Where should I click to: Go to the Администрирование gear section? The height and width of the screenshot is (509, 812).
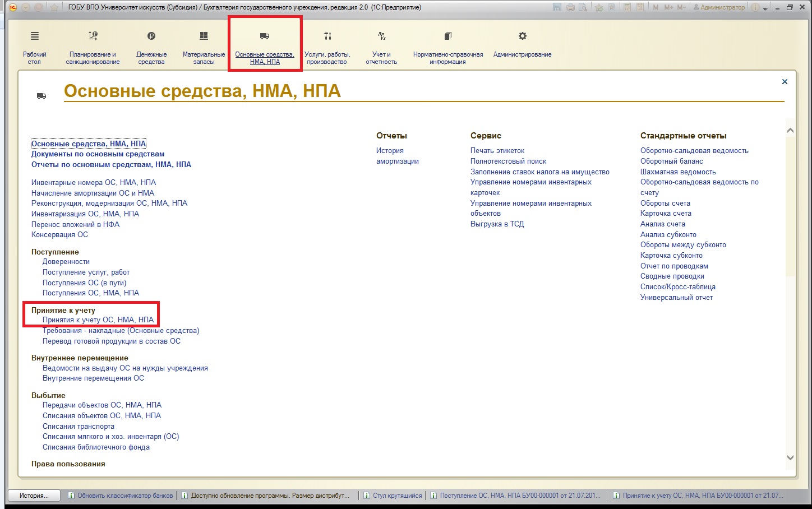[522, 37]
